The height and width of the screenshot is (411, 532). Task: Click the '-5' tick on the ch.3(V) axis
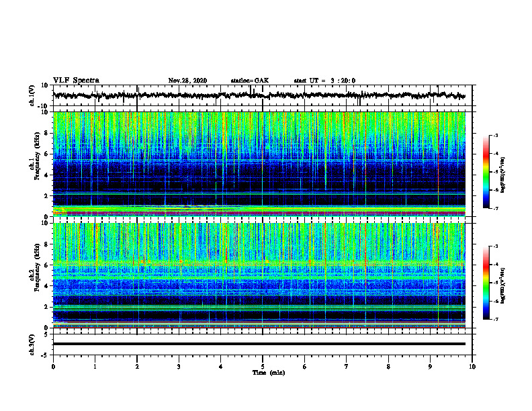45,355
